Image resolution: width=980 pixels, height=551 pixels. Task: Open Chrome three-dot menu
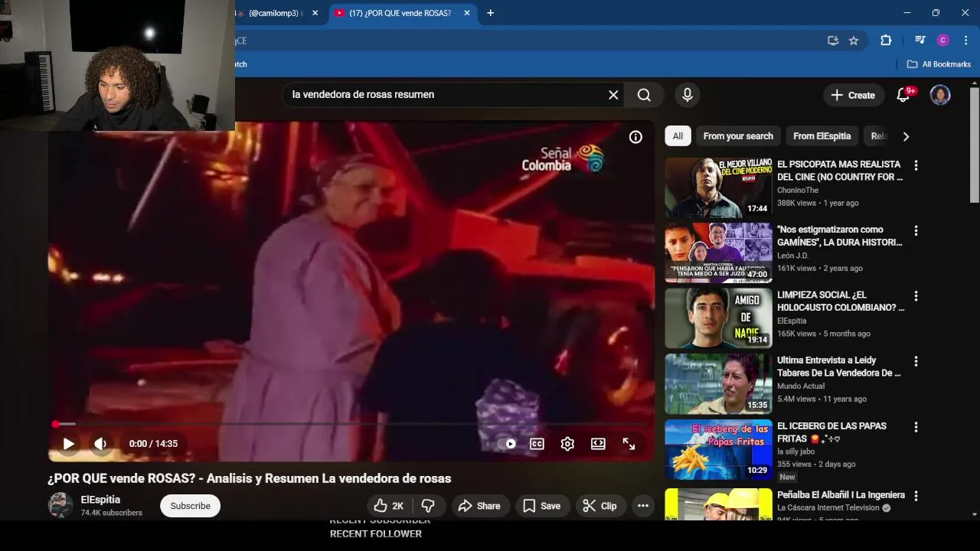[965, 41]
